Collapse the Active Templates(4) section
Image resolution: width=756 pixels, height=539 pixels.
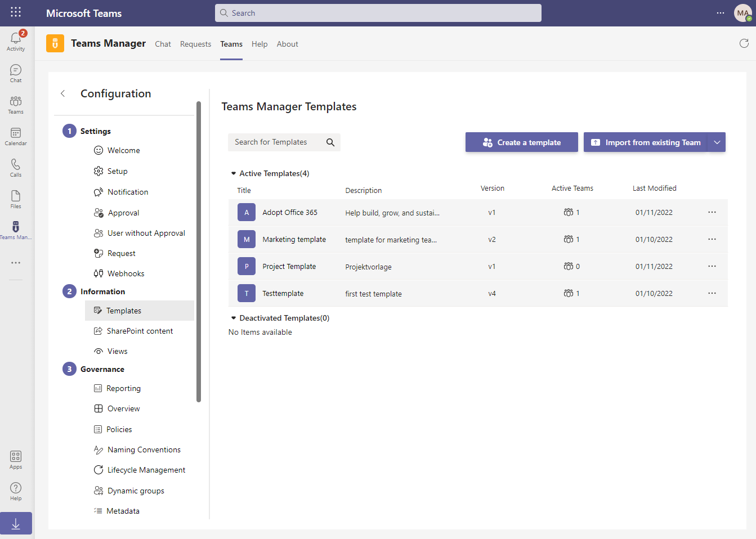click(234, 173)
